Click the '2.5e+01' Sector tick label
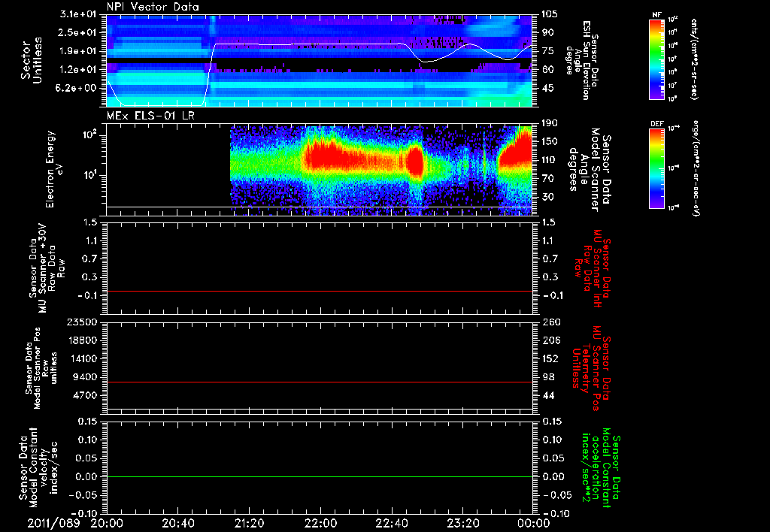 78,32
